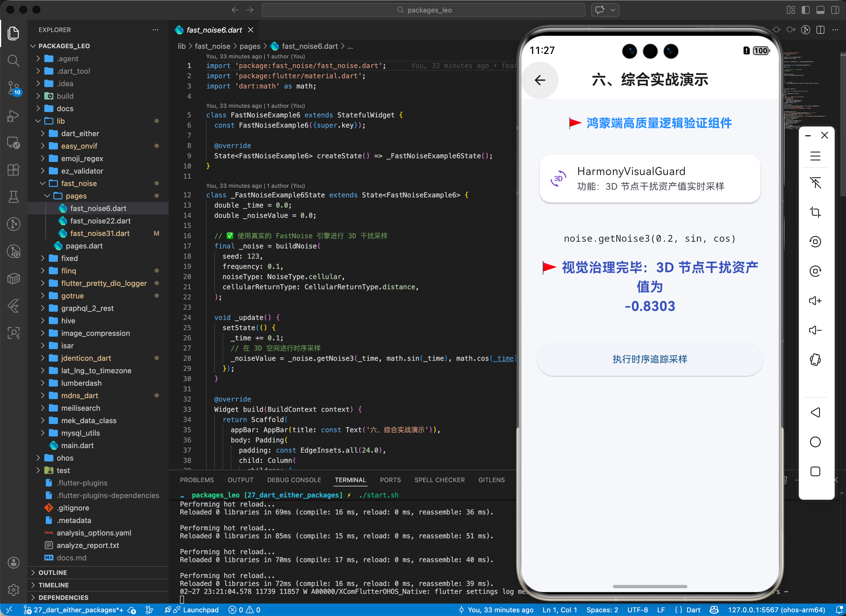Open Source Control view with badge
This screenshot has width=846, height=616.
[x=13, y=88]
